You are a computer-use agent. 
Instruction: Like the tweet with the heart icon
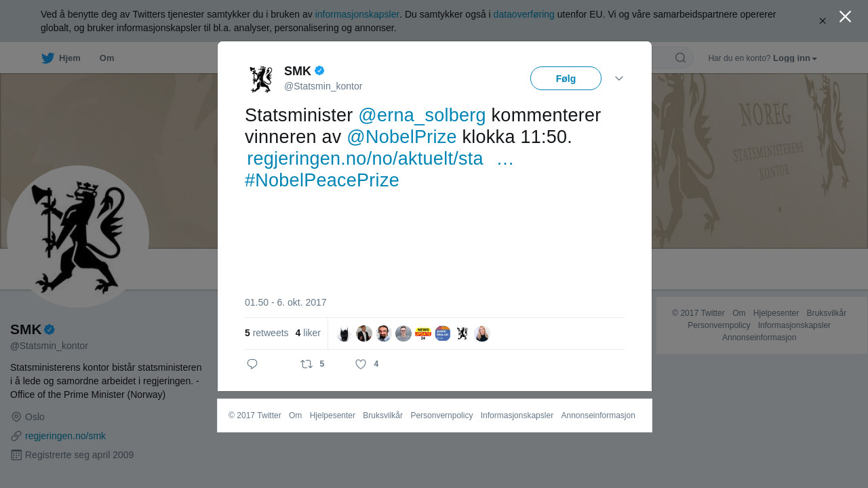click(361, 364)
